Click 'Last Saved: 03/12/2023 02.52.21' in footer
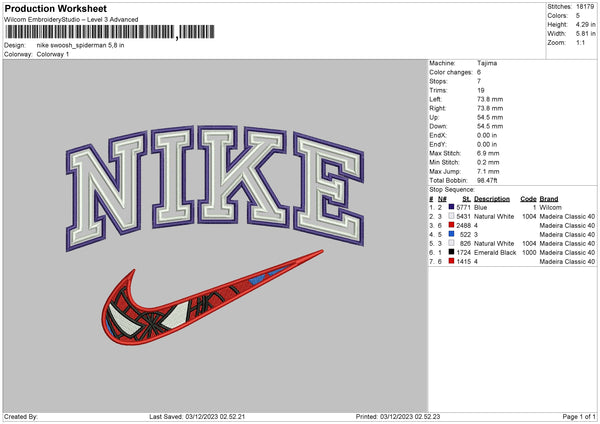 pos(197,416)
